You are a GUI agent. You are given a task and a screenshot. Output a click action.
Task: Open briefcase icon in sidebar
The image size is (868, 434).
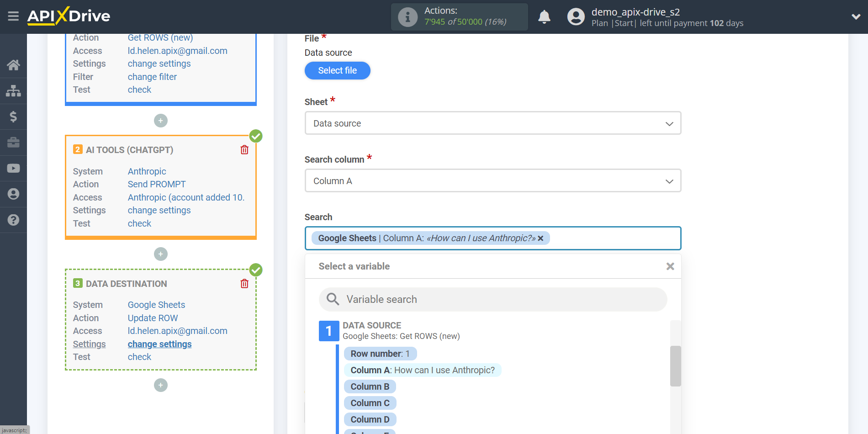(13, 143)
